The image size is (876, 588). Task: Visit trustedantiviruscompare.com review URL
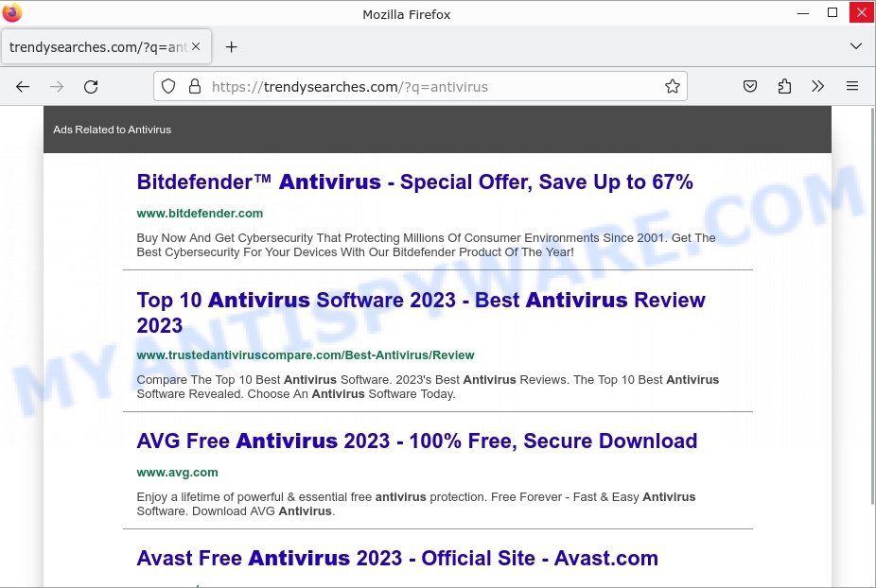point(305,355)
